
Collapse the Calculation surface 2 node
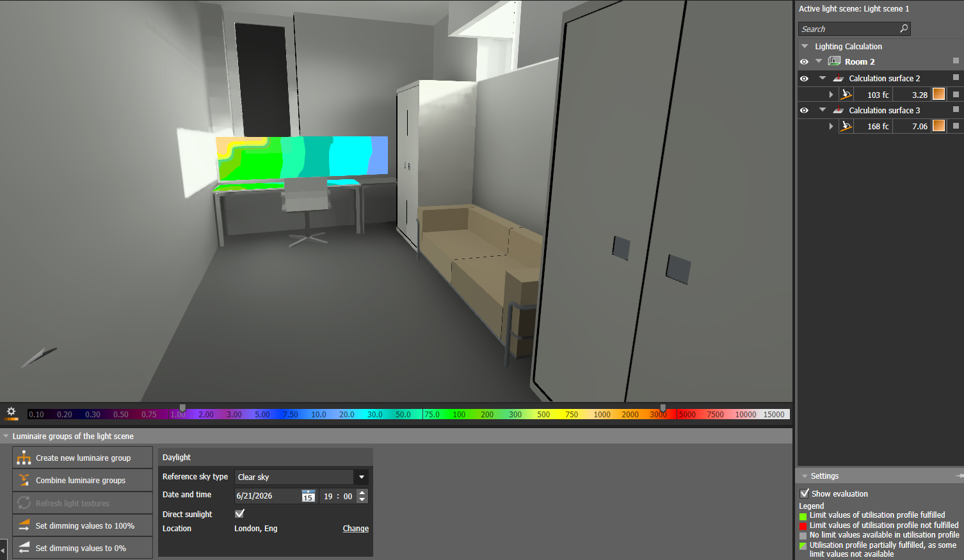click(x=823, y=78)
